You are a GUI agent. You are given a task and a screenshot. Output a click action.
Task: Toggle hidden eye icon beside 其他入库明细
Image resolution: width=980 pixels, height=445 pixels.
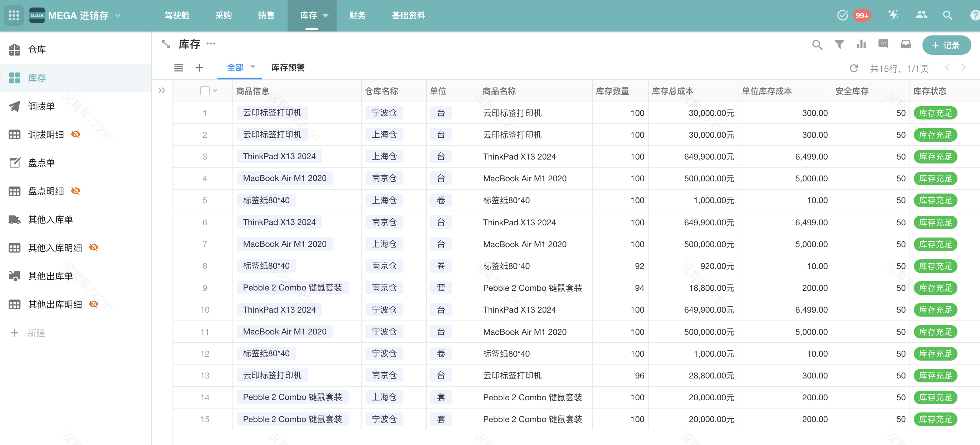tap(94, 248)
